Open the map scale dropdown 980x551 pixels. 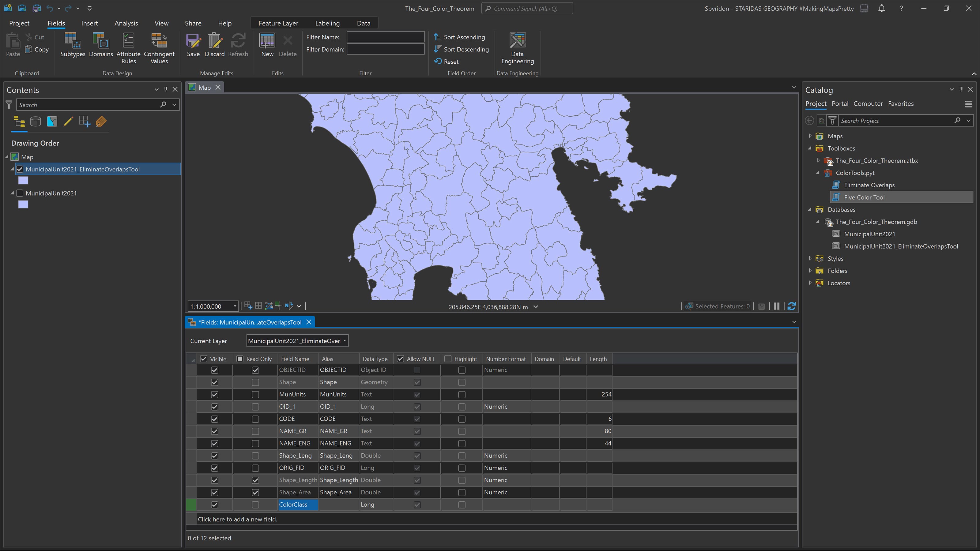[x=235, y=306]
